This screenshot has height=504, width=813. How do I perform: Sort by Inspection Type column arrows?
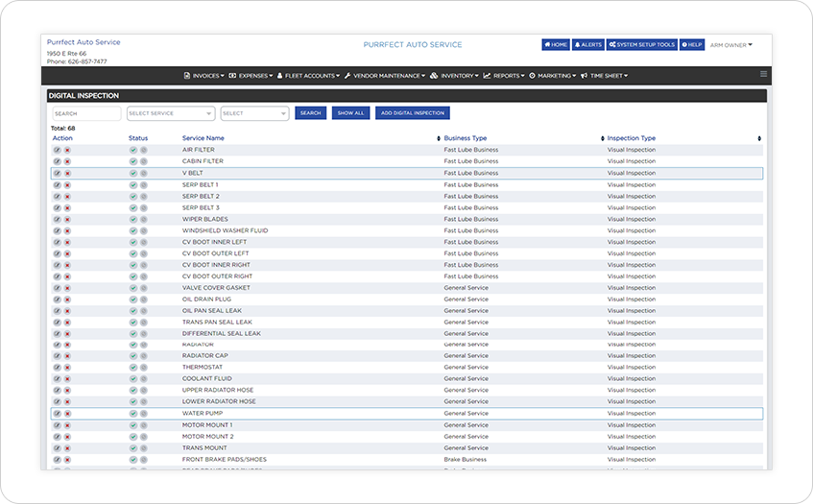[x=759, y=138]
